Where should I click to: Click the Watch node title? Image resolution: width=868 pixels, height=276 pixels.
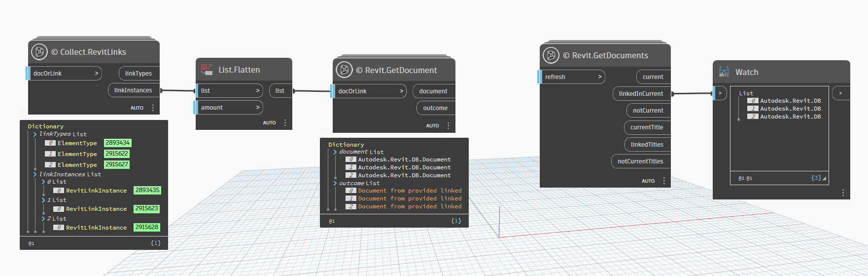[747, 72]
